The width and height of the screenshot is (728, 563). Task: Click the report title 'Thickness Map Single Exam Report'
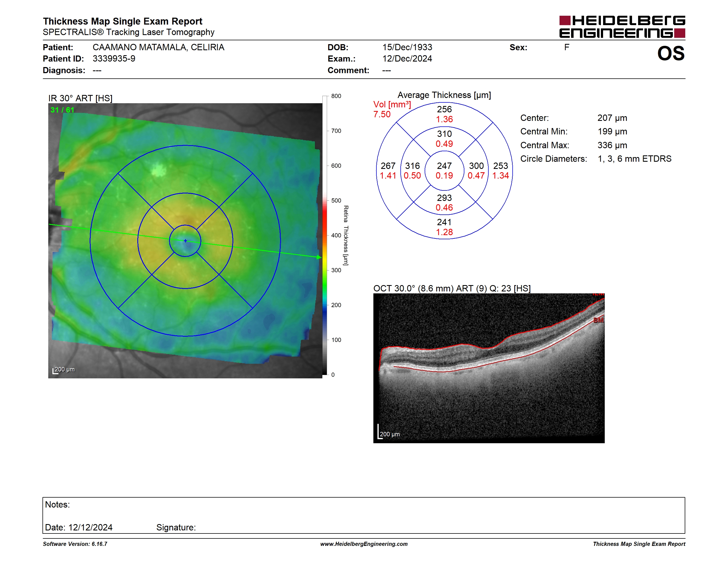[122, 21]
